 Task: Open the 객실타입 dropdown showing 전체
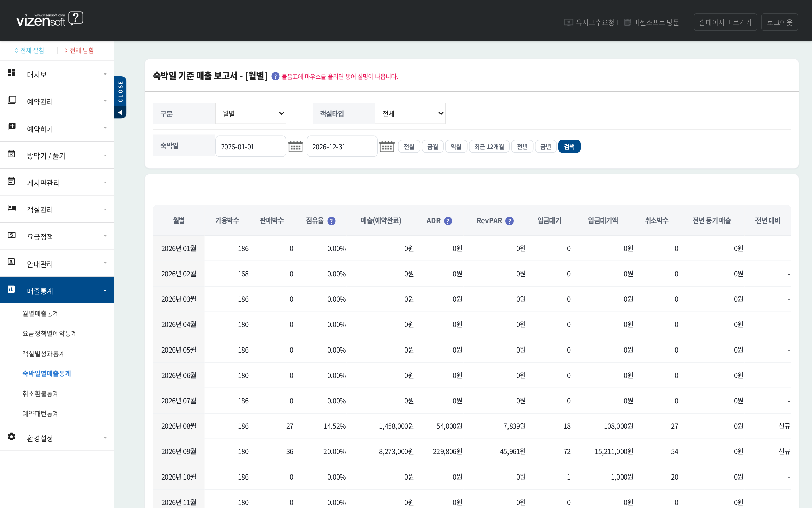[x=410, y=113]
